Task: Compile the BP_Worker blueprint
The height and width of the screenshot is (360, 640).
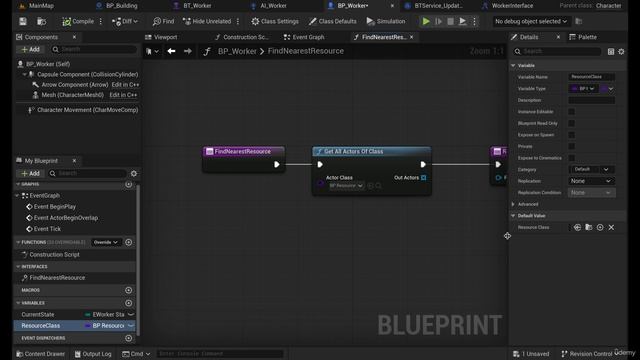Action: click(78, 21)
